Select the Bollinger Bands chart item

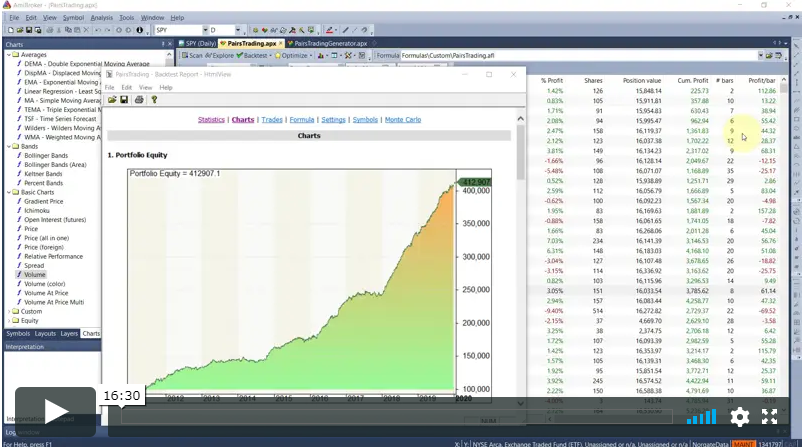[x=46, y=156]
